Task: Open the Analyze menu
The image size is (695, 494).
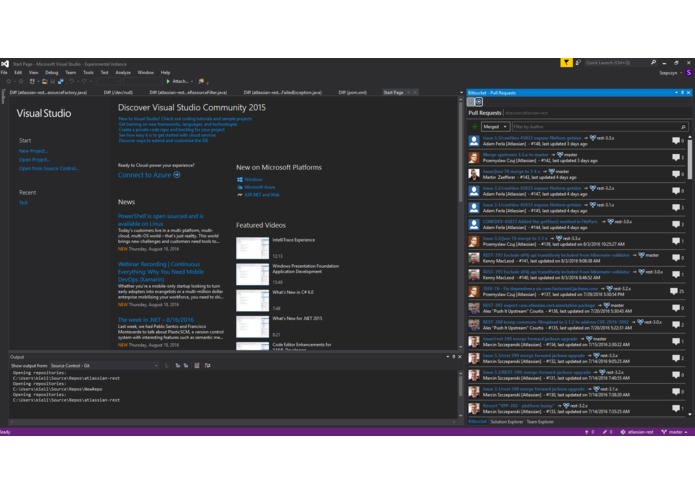Action: [x=123, y=73]
